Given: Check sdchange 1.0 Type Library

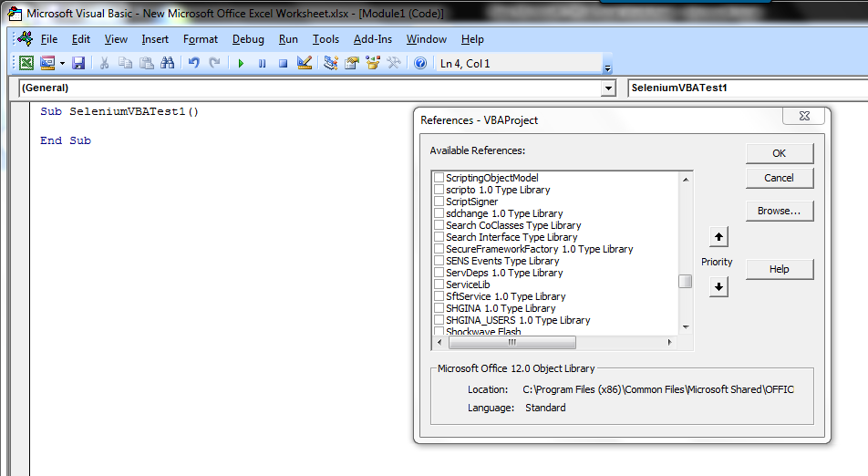Looking at the screenshot, I should (439, 213).
